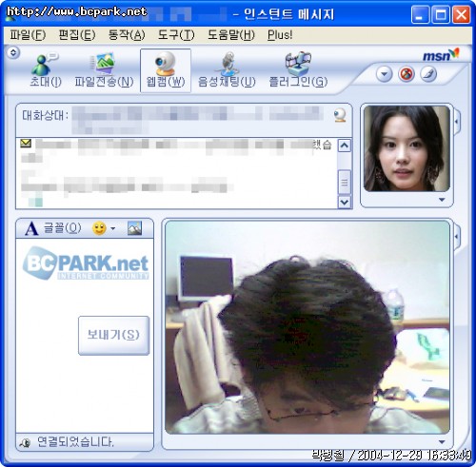Click the paintbrush color scheme icon
The image size is (476, 467).
pos(428,74)
